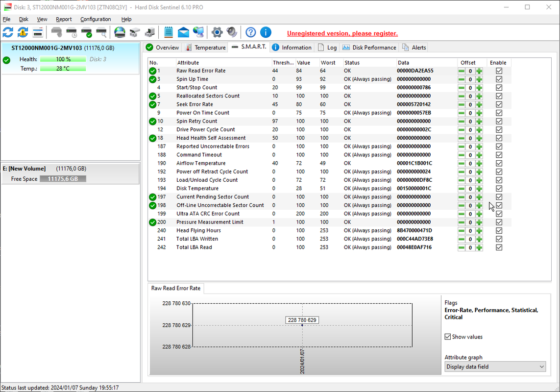560x392 pixels.
Task: Click the disk with magnifier toolbar icon
Action: coord(101,32)
